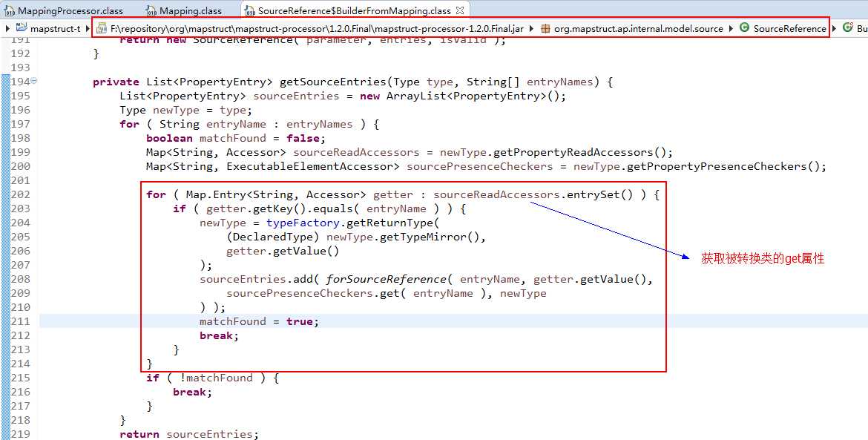The height and width of the screenshot is (440, 868).
Task: Expand breadcrumb arrow after SourceReference
Action: pos(834,28)
